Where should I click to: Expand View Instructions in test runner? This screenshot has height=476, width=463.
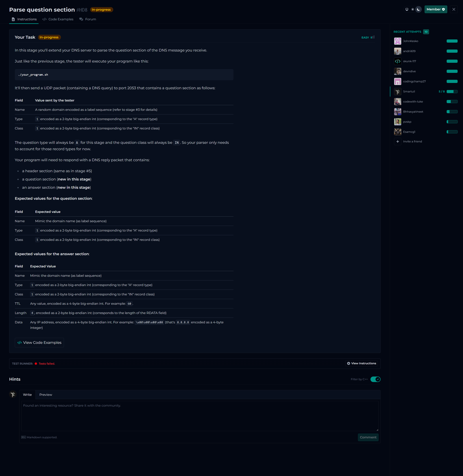point(361,364)
